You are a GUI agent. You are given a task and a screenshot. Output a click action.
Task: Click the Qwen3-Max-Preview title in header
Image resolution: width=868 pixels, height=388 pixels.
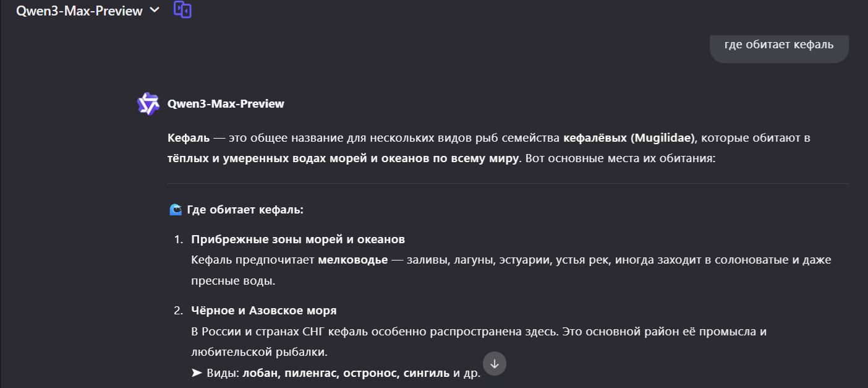pos(79,11)
